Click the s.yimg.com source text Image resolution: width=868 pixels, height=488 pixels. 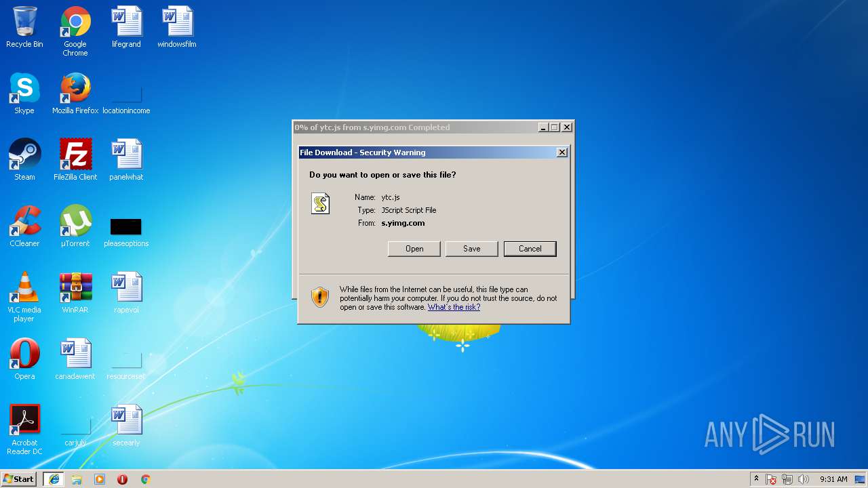click(403, 223)
